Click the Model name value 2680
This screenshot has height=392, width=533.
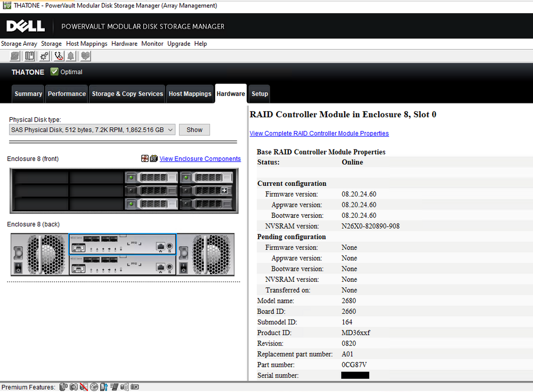(x=349, y=301)
